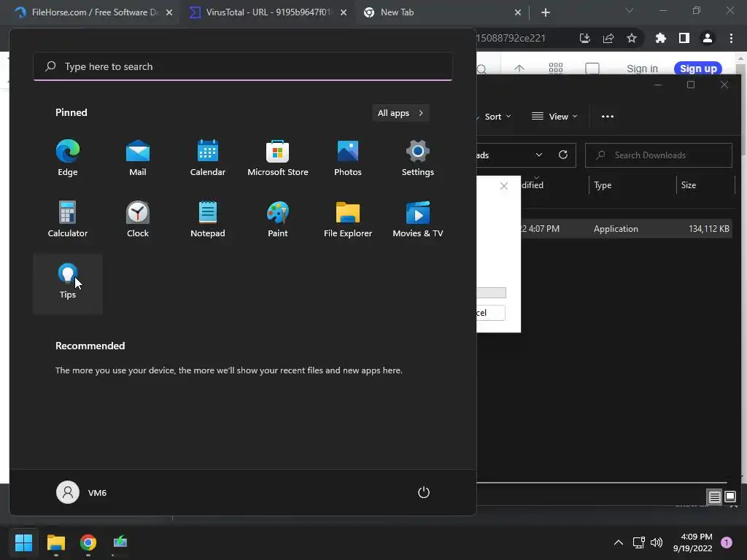The image size is (747, 560).
Task: Open the Tips app
Action: coord(68,284)
